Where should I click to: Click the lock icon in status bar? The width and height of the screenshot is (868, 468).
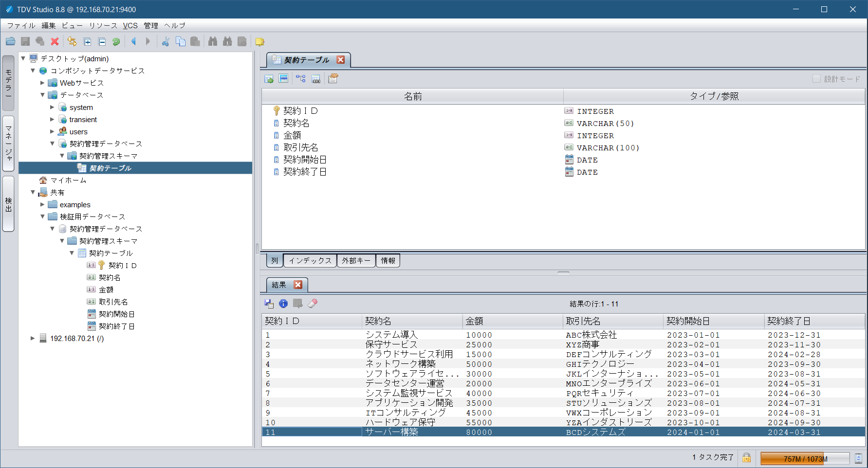point(747,457)
